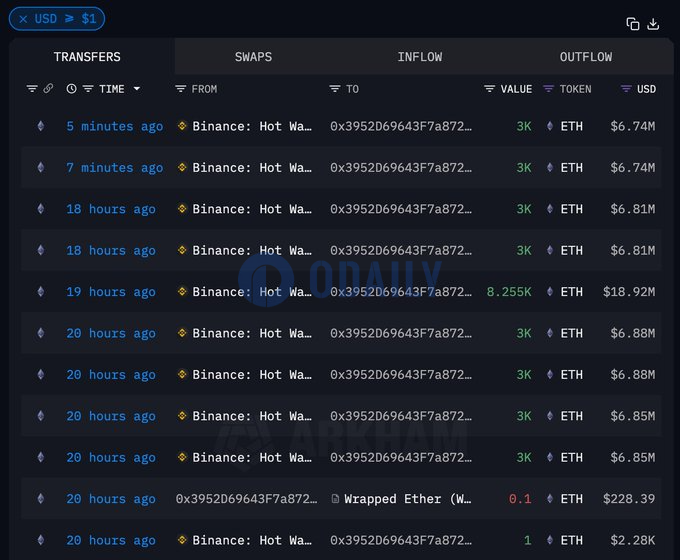Click Binance icon in the 19 hours ago row
Image resolution: width=680 pixels, height=560 pixels.
pyautogui.click(x=182, y=291)
